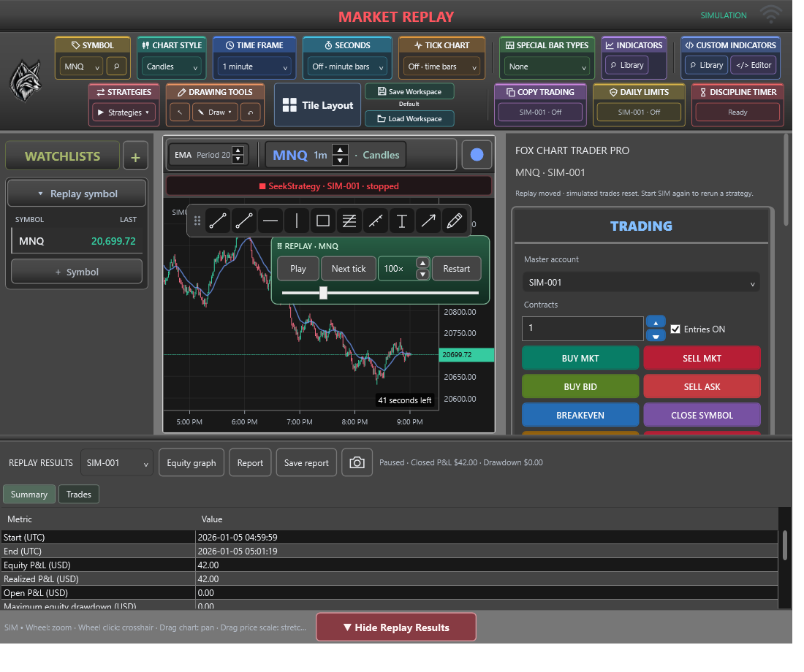804x672 pixels.
Task: Click the fox logo
Action: point(25,80)
